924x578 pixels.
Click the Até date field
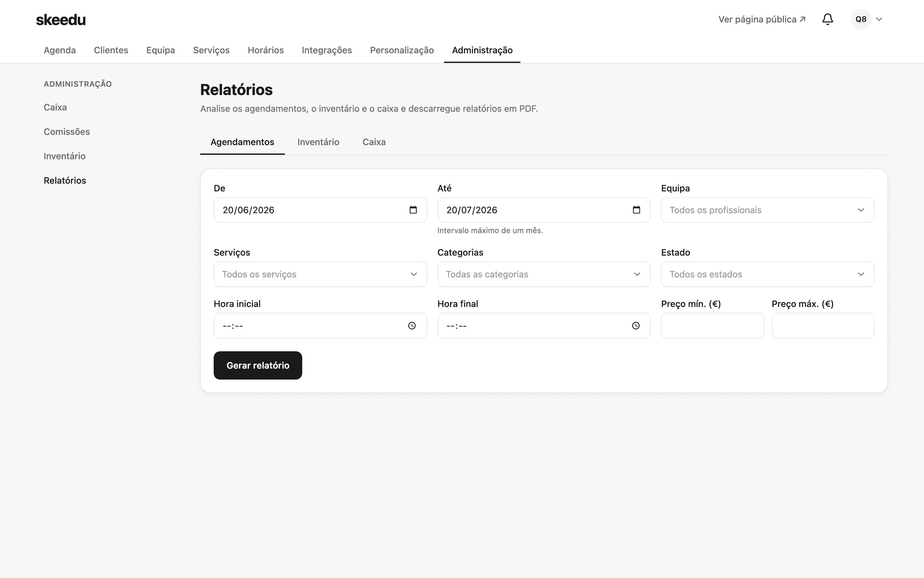(x=544, y=210)
